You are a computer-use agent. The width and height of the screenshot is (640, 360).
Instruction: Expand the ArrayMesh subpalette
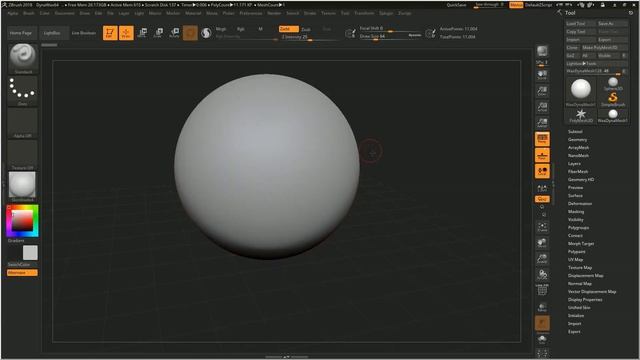(x=578, y=147)
